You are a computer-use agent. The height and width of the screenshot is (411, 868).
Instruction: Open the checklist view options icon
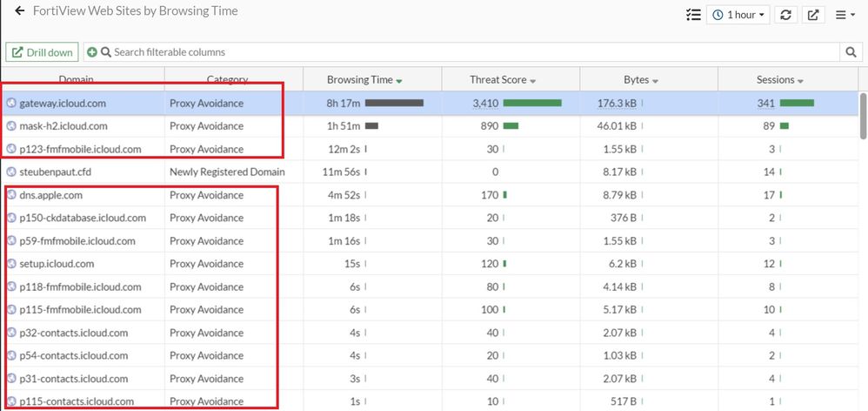tap(693, 15)
